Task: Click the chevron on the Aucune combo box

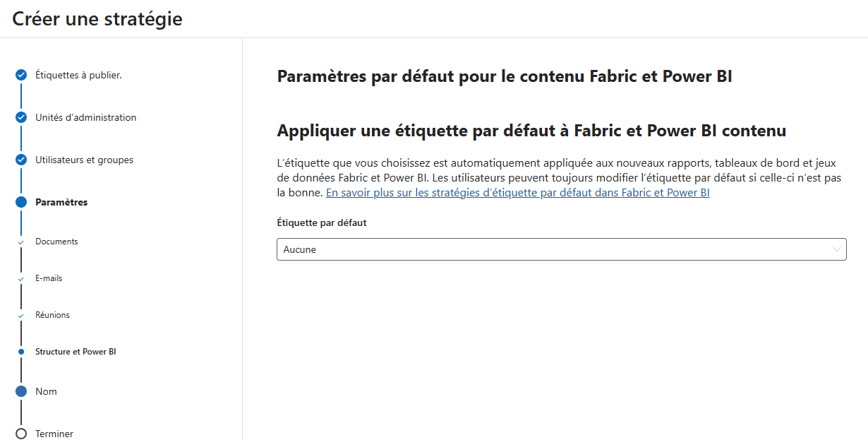Action: coord(836,249)
